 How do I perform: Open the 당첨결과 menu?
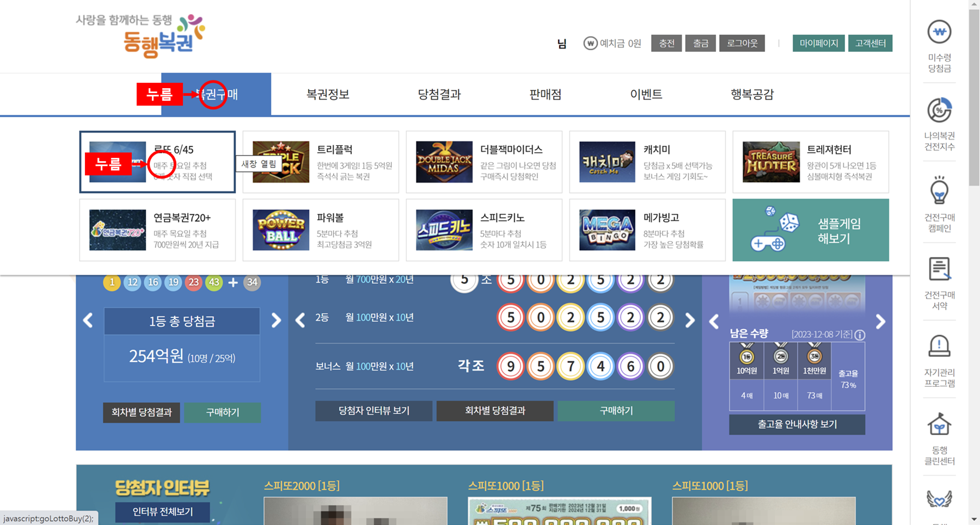[439, 94]
